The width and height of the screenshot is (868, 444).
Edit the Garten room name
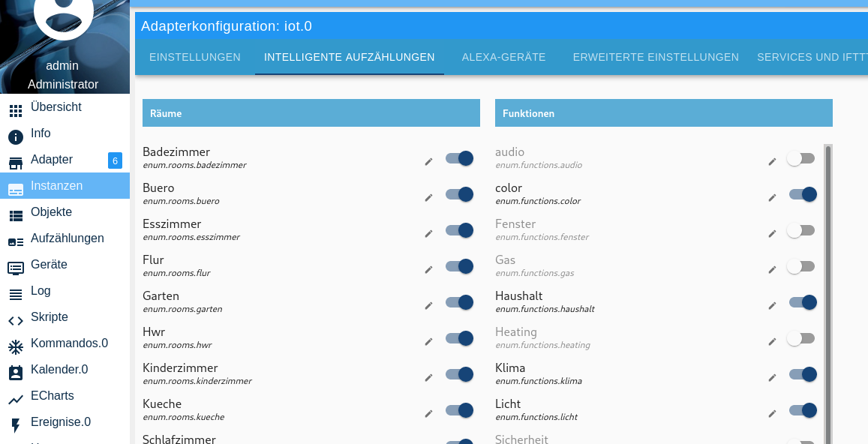pyautogui.click(x=428, y=305)
